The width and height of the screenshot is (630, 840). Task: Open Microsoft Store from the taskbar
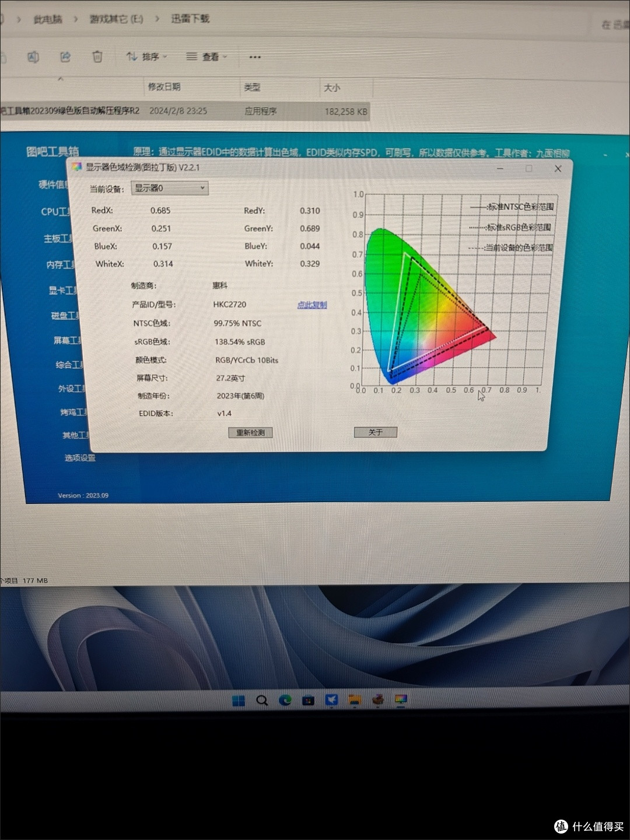tap(308, 700)
